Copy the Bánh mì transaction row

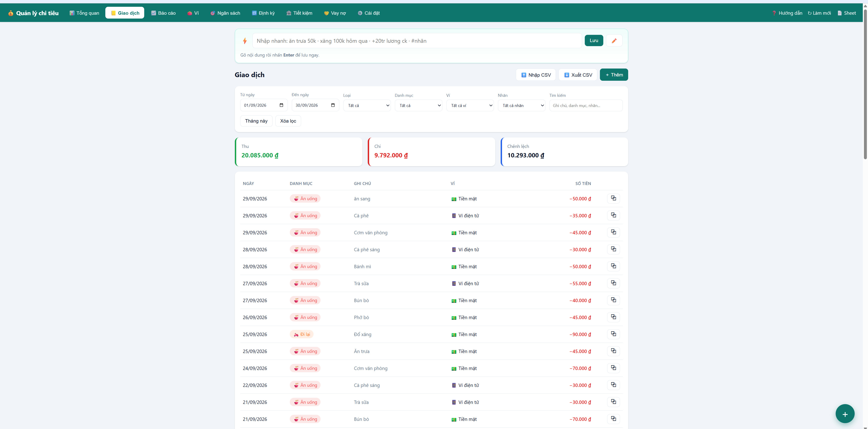click(613, 266)
